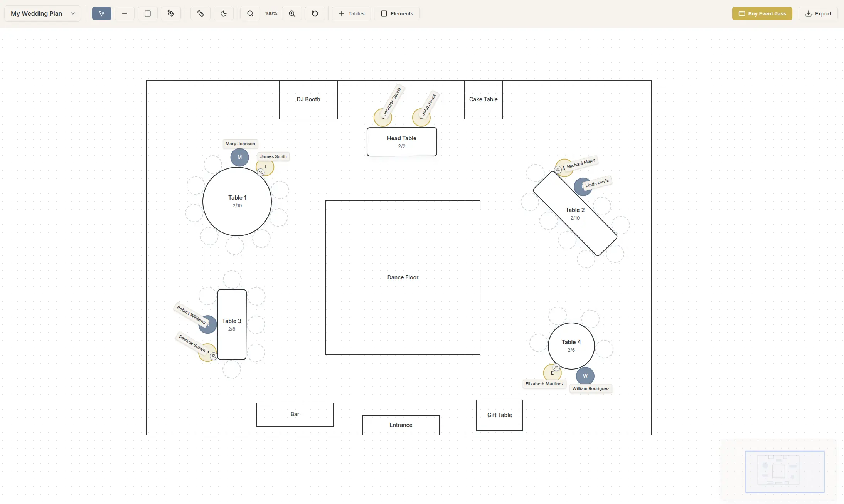The height and width of the screenshot is (504, 844).
Task: Click the Michael Miller name label
Action: tap(581, 163)
